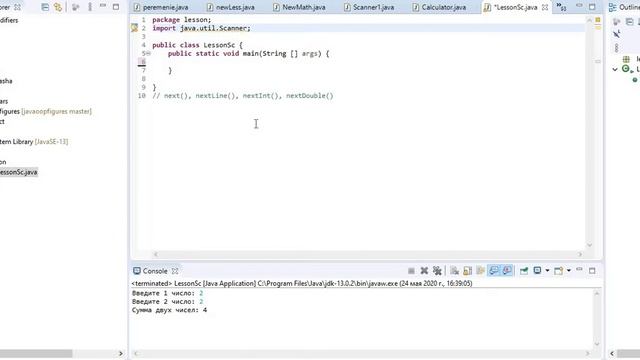This screenshot has height=360, width=640.
Task: Click the Terminate button in Console toolbar
Action: point(411,271)
